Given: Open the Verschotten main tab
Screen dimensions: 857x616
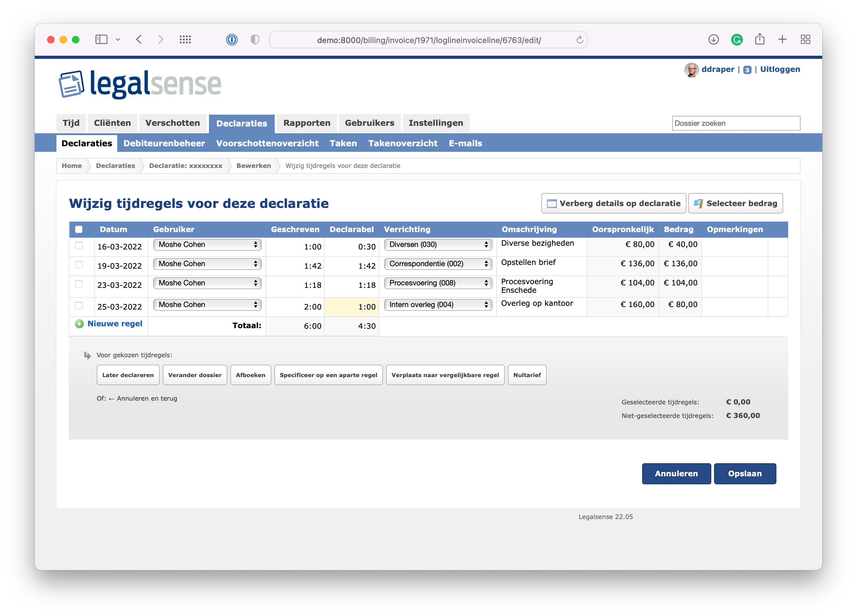Looking at the screenshot, I should tap(173, 123).
